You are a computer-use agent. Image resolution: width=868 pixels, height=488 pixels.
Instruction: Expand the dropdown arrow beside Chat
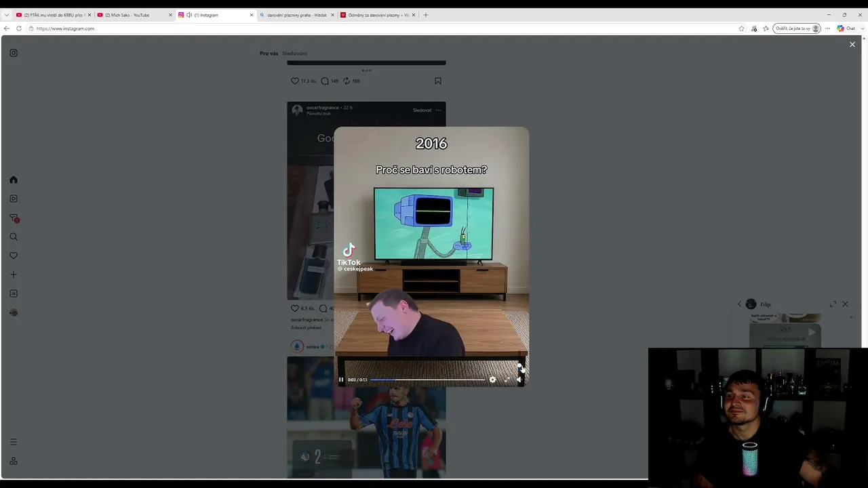point(861,28)
